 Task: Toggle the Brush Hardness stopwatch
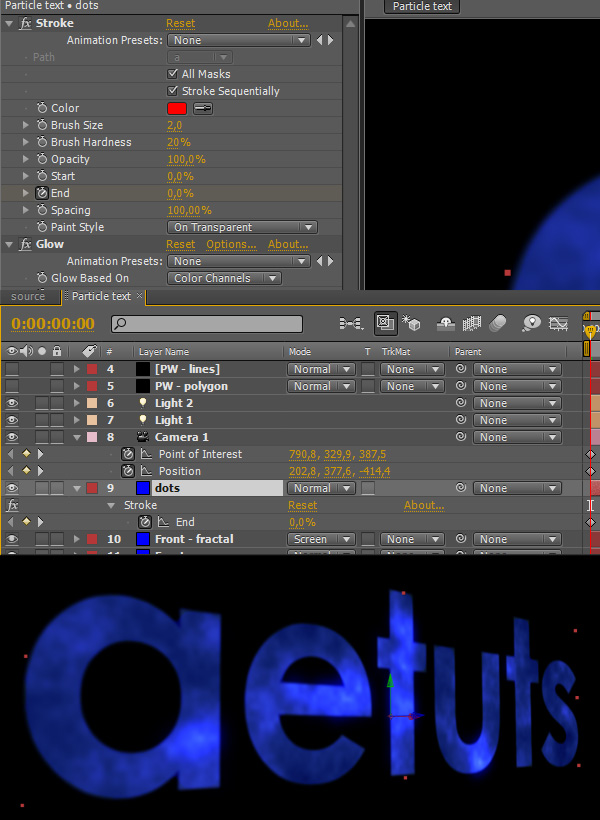pyautogui.click(x=42, y=142)
